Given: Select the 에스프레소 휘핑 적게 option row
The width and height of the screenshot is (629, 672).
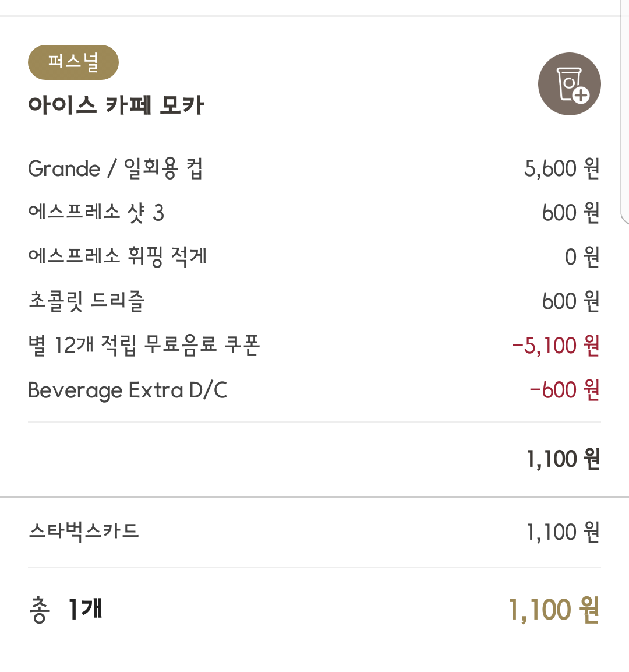Looking at the screenshot, I should point(314,256).
